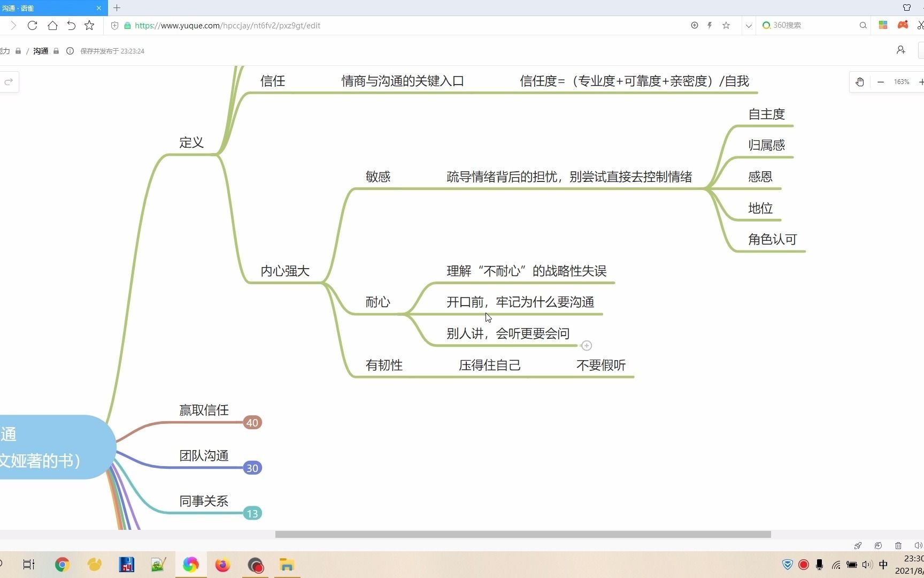Click the horizontal scrollbar thumb
Image resolution: width=924 pixels, height=578 pixels.
(x=523, y=534)
